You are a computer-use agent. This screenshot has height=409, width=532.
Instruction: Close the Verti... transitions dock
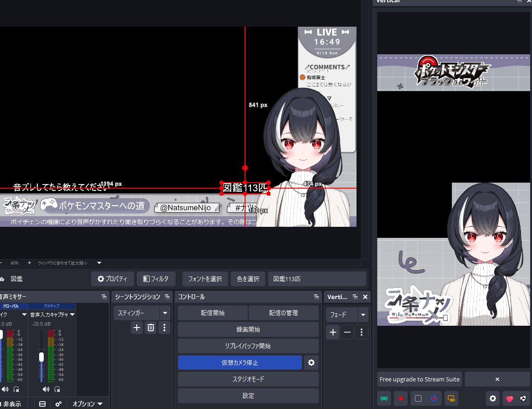365,297
